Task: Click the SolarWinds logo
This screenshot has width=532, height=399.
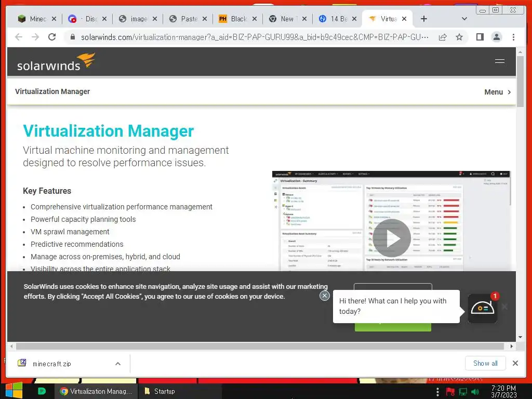Action: coord(56,62)
